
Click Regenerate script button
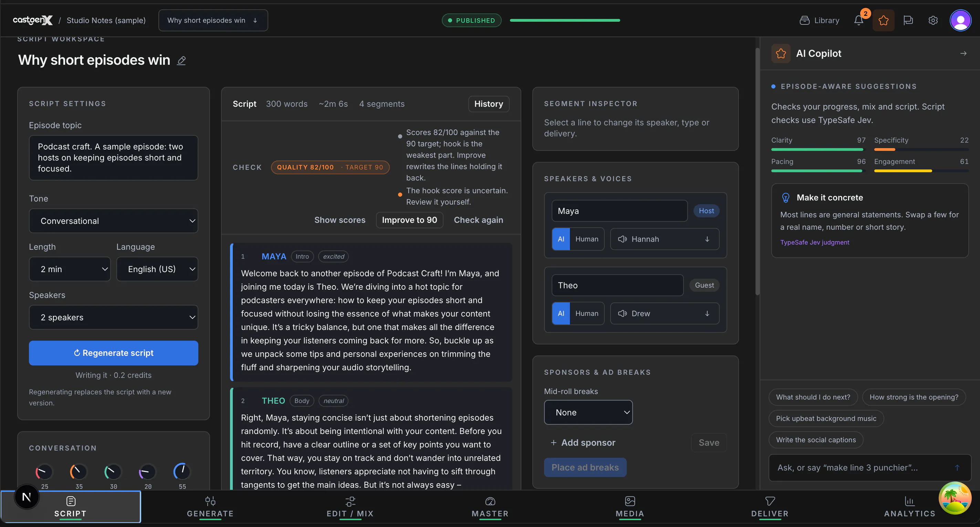pyautogui.click(x=113, y=353)
